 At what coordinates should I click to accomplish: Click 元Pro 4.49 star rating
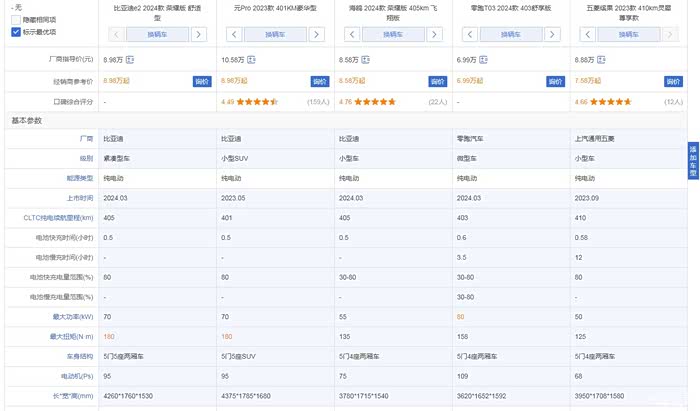pos(258,101)
